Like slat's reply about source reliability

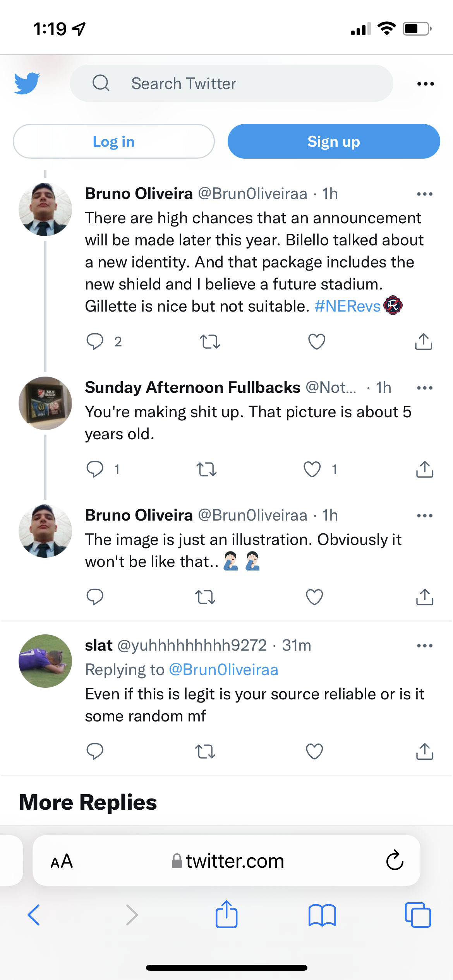point(314,751)
